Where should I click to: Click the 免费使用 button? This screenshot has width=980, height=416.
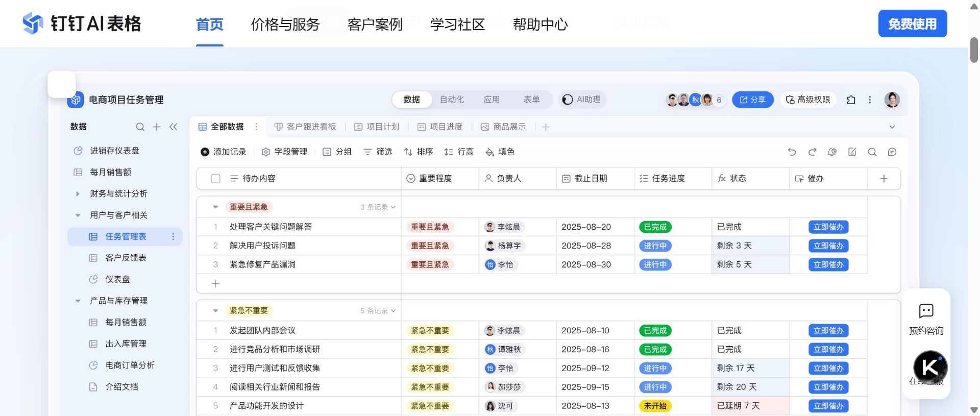912,24
